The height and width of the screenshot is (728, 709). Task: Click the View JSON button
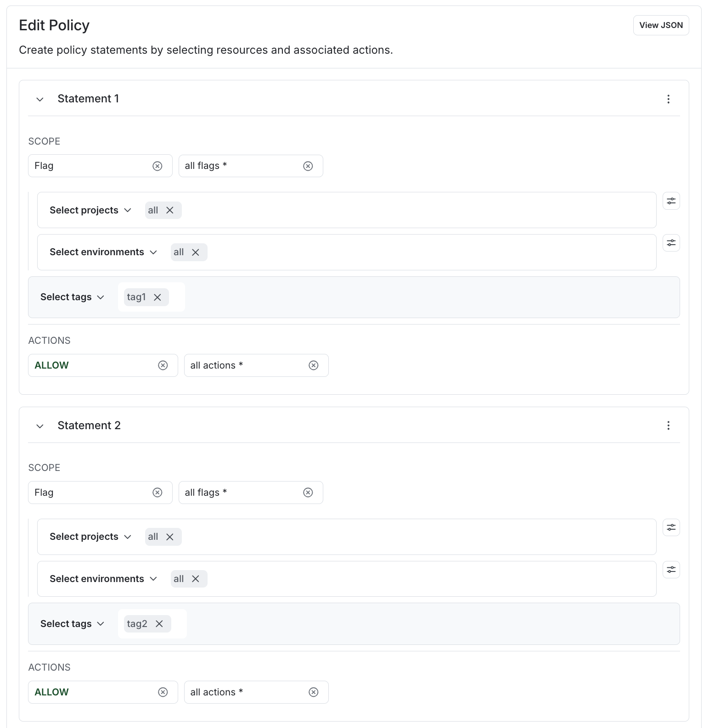pyautogui.click(x=661, y=25)
